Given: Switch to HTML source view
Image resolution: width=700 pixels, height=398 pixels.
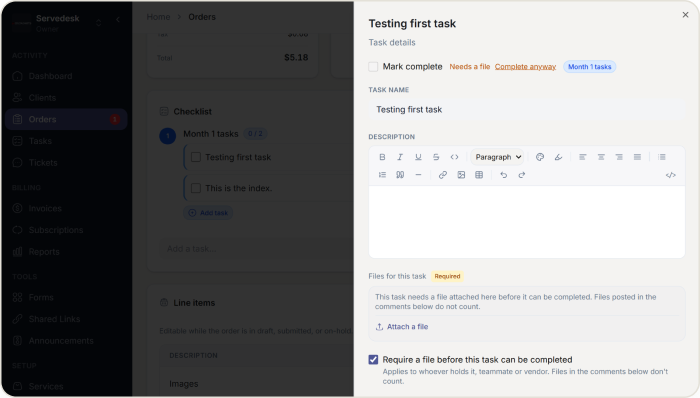Looking at the screenshot, I should pos(671,175).
